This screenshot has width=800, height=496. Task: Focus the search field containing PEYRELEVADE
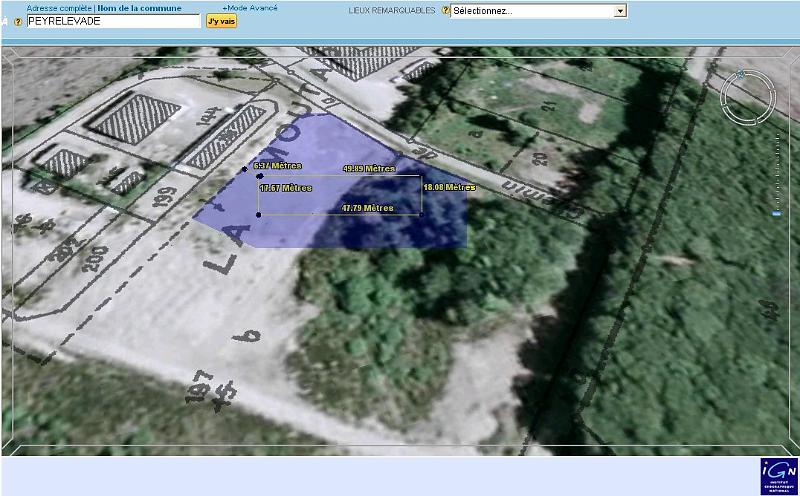(x=113, y=21)
